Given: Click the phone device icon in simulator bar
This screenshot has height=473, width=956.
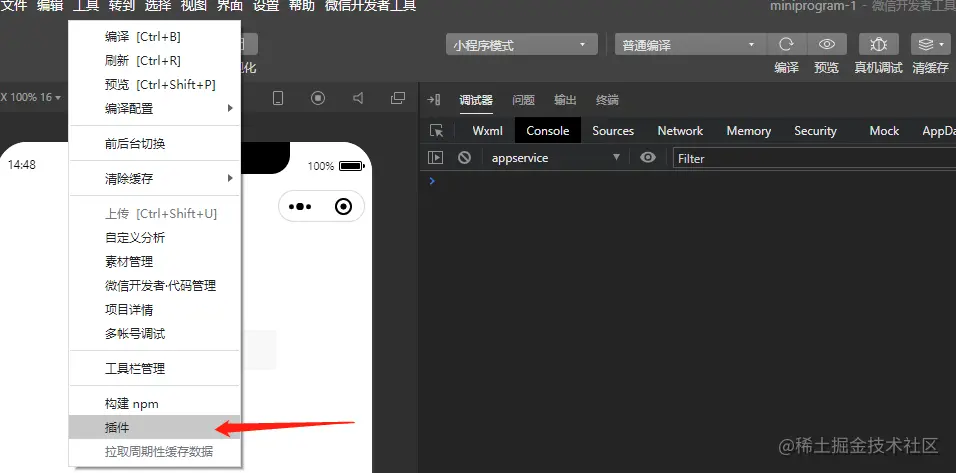Looking at the screenshot, I should click(277, 98).
